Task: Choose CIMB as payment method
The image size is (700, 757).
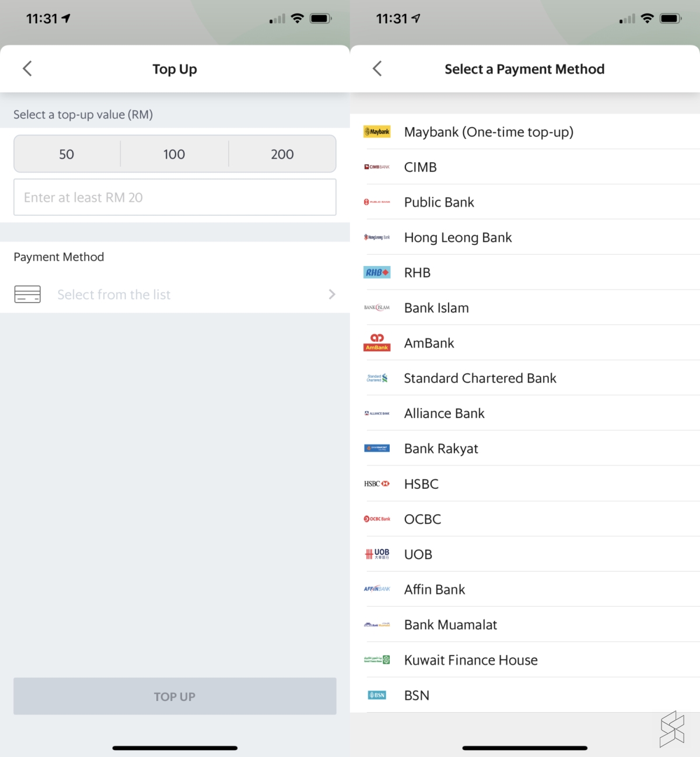Action: point(421,167)
